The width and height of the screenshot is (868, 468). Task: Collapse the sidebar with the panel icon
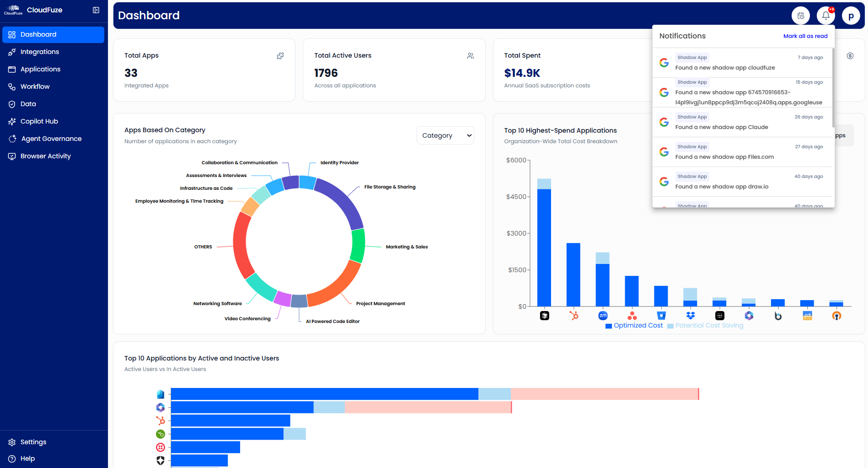tap(96, 10)
